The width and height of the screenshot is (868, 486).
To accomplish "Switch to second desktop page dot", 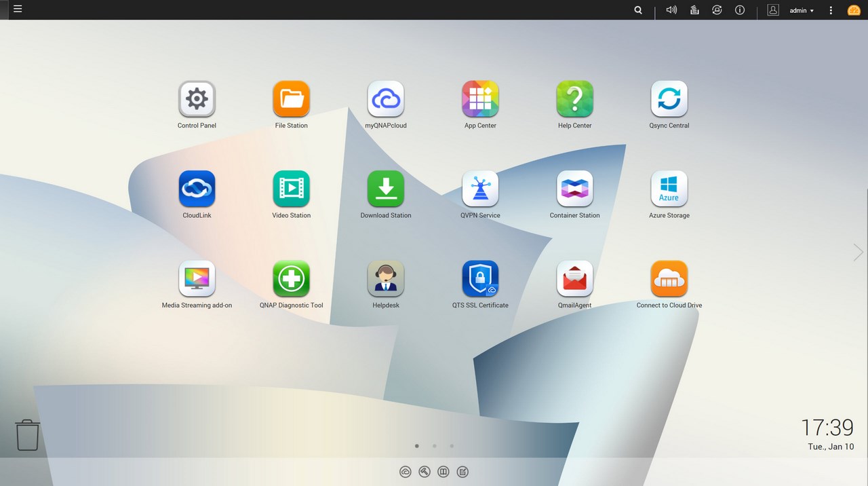I will pyautogui.click(x=434, y=446).
